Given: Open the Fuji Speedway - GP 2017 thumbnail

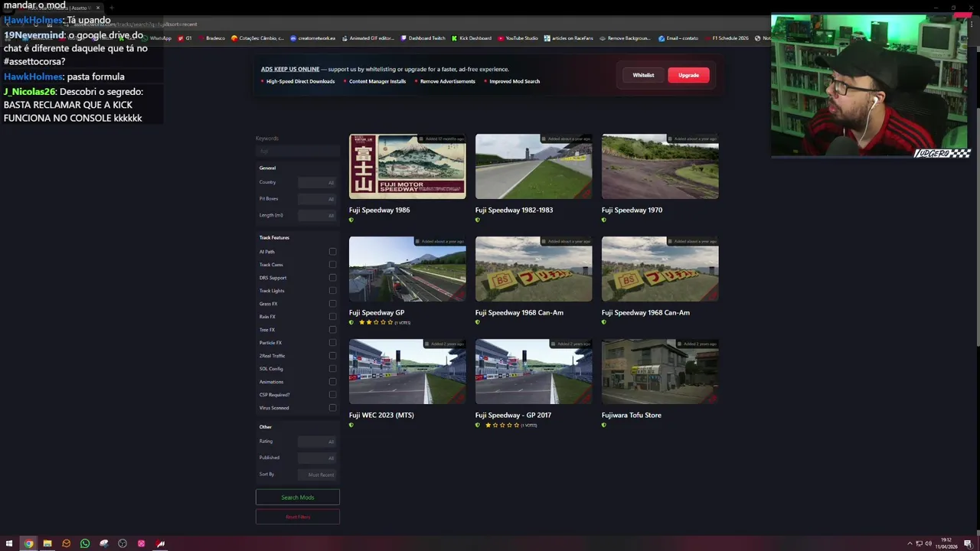Looking at the screenshot, I should click(534, 371).
